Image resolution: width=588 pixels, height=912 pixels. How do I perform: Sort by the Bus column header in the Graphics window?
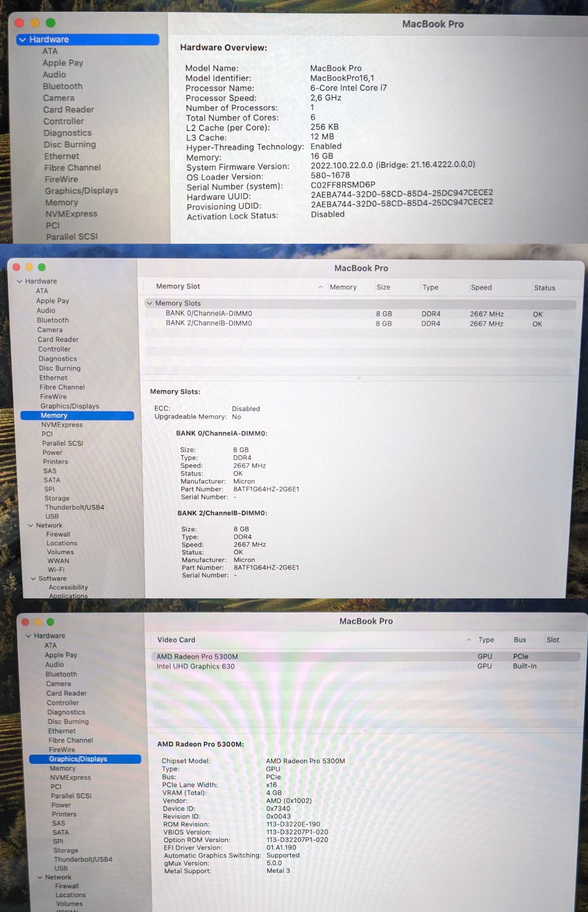pyautogui.click(x=520, y=640)
